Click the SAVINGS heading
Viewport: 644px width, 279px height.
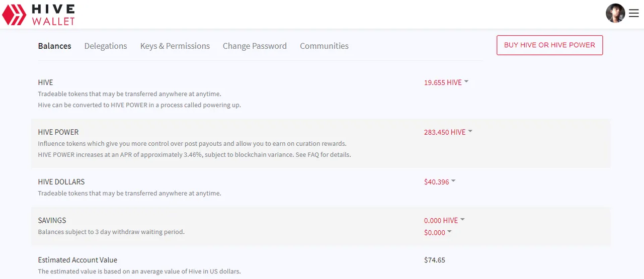click(52, 220)
